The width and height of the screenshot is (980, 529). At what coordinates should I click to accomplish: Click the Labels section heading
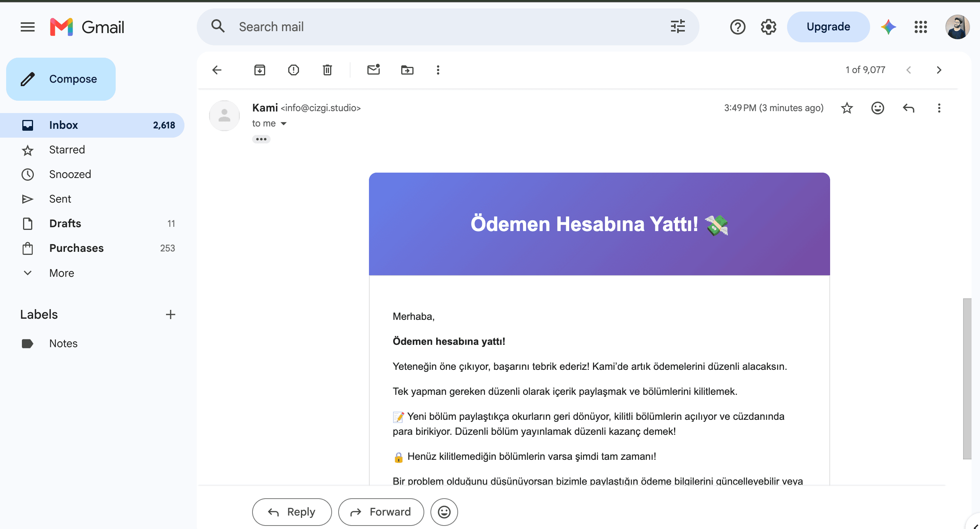(39, 314)
